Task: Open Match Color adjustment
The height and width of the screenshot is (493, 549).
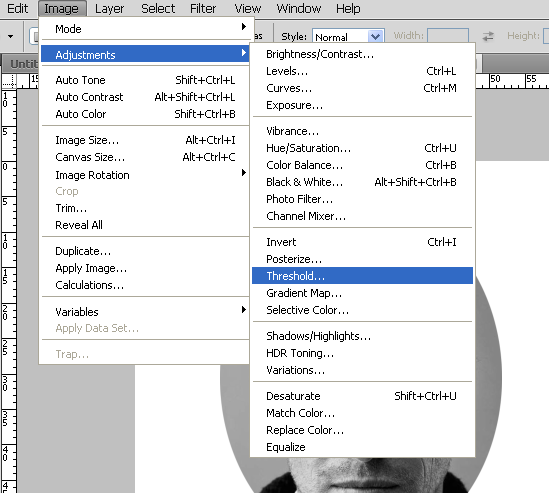Action: click(362, 413)
